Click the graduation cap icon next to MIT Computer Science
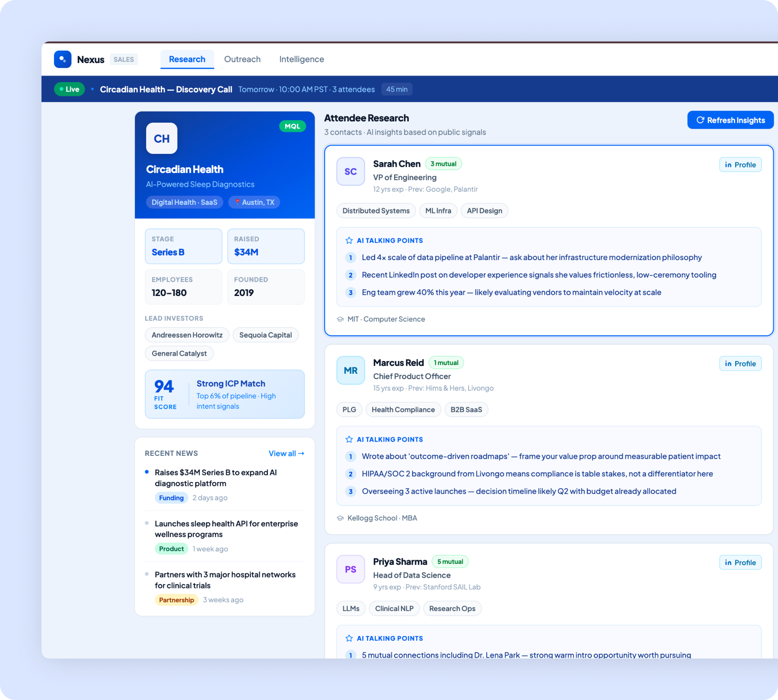This screenshot has width=778, height=700. coord(341,319)
